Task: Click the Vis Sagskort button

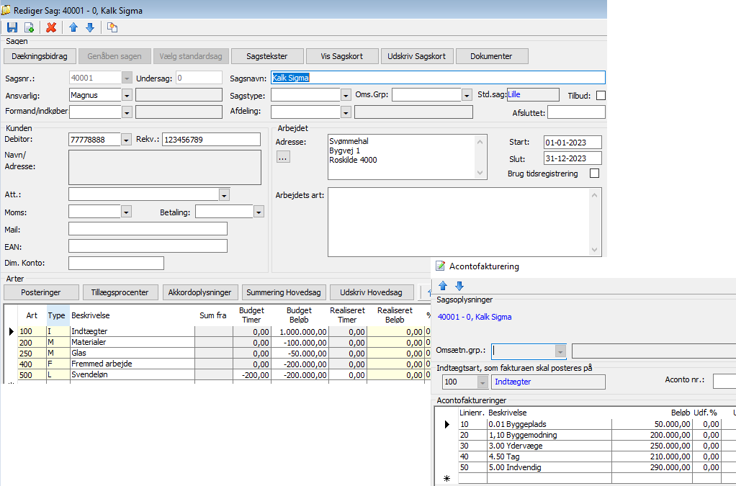Action: [x=341, y=57]
